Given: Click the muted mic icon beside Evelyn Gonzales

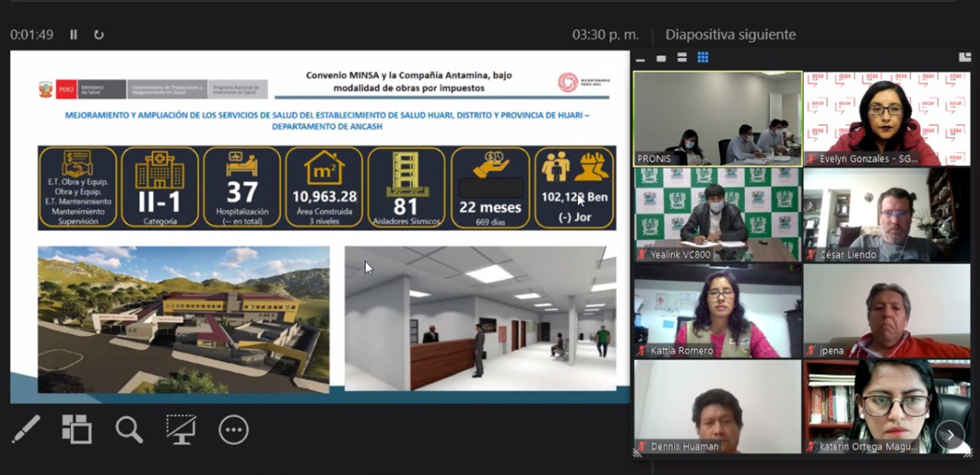Looking at the screenshot, I should click(811, 159).
